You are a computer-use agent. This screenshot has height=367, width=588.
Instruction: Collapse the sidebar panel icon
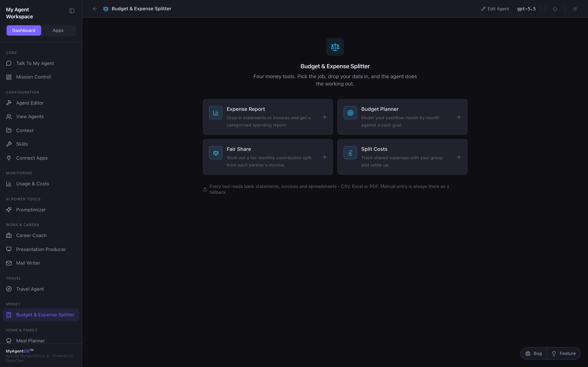[72, 11]
